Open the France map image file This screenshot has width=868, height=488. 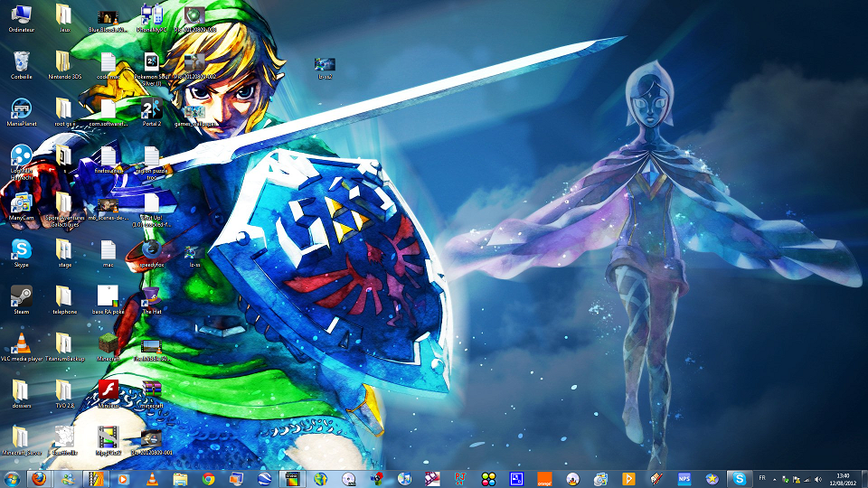pos(64,441)
